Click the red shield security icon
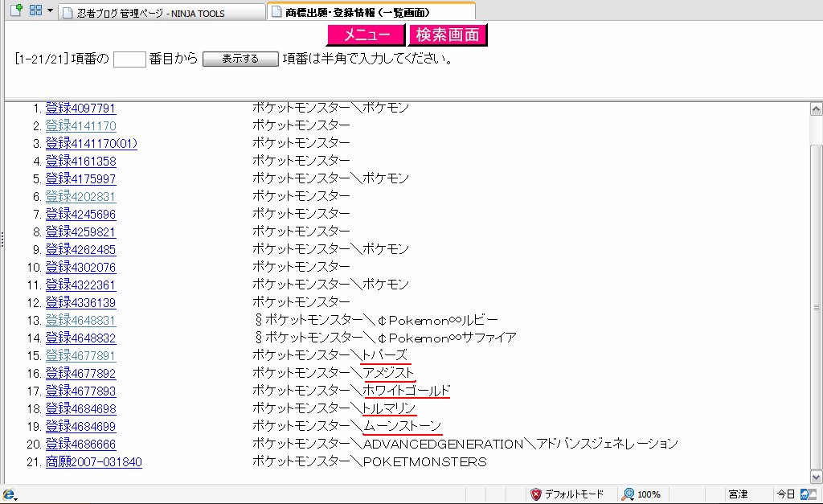Screen dimensions: 823x504 [536, 494]
